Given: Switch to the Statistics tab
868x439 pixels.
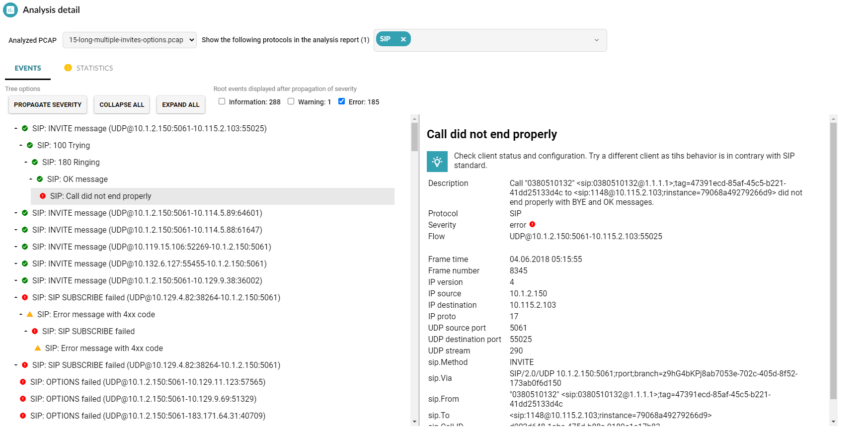Looking at the screenshot, I should [x=94, y=68].
